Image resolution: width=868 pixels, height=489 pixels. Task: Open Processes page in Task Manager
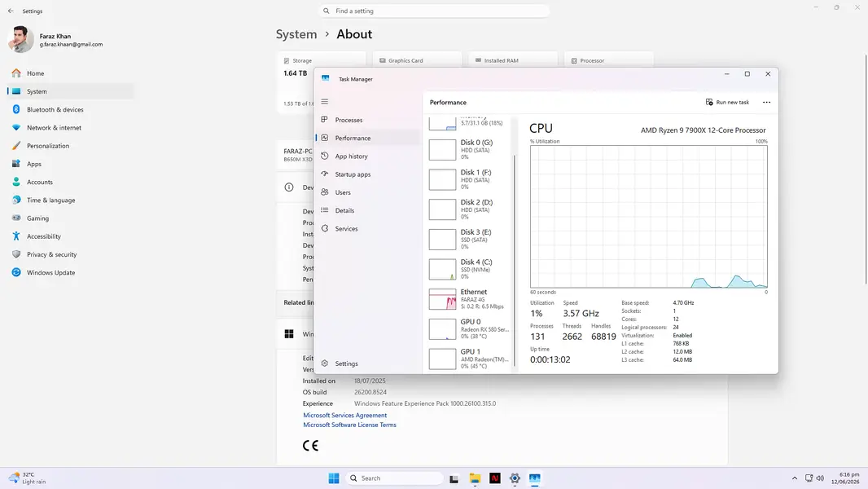point(368,120)
